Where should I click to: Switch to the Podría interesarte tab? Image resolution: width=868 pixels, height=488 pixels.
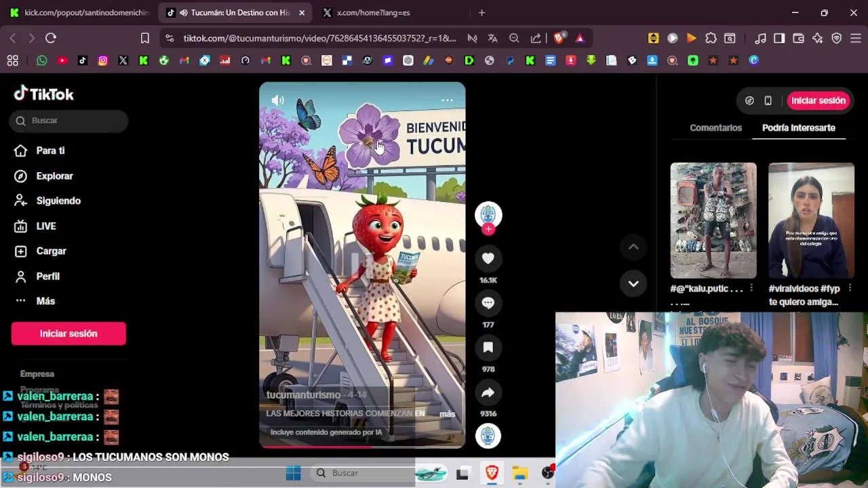(798, 127)
